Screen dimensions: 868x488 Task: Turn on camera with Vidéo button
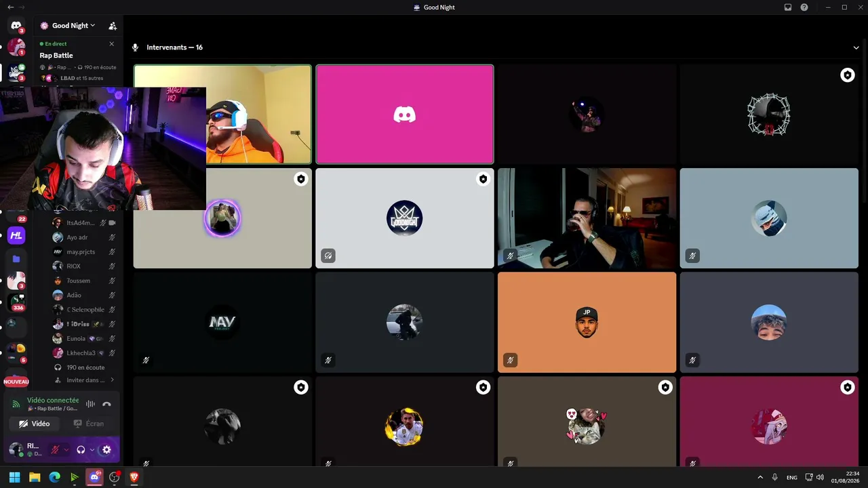point(35,424)
